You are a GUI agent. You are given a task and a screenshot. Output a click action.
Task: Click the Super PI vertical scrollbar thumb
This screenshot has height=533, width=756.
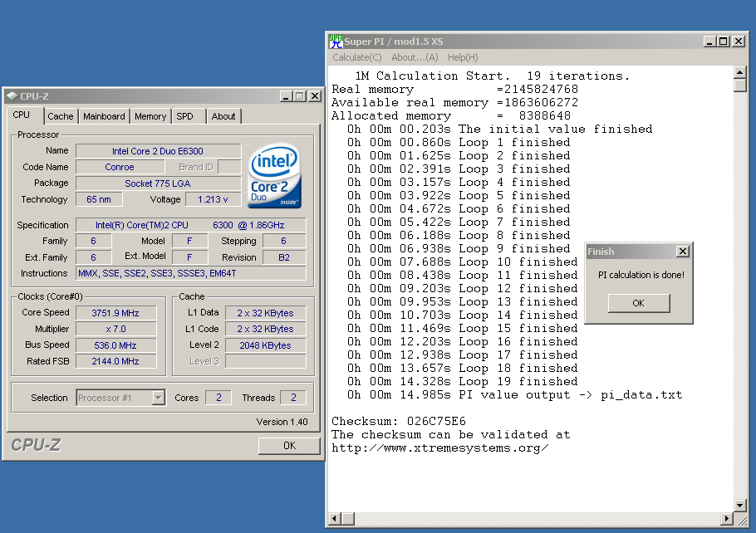click(x=740, y=86)
